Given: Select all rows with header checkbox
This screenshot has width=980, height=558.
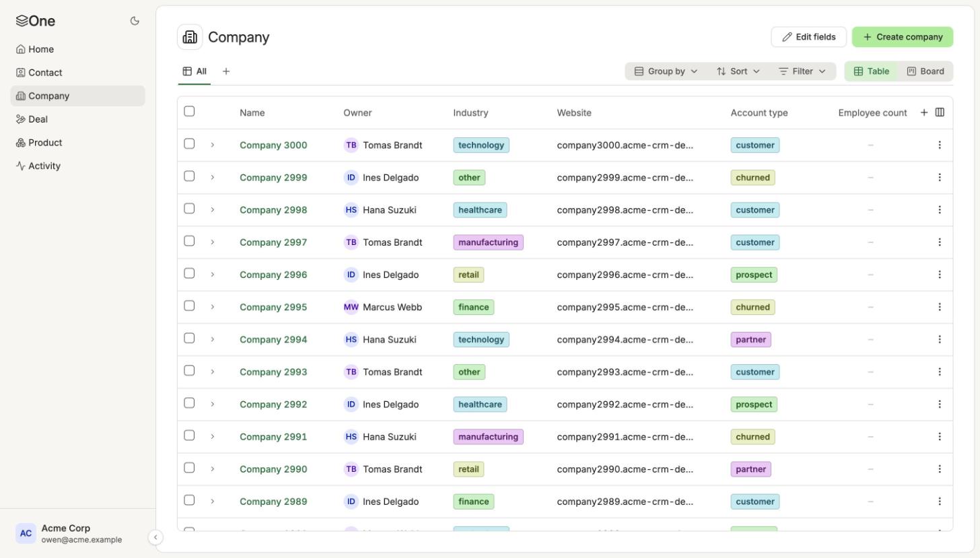Looking at the screenshot, I should [x=189, y=111].
